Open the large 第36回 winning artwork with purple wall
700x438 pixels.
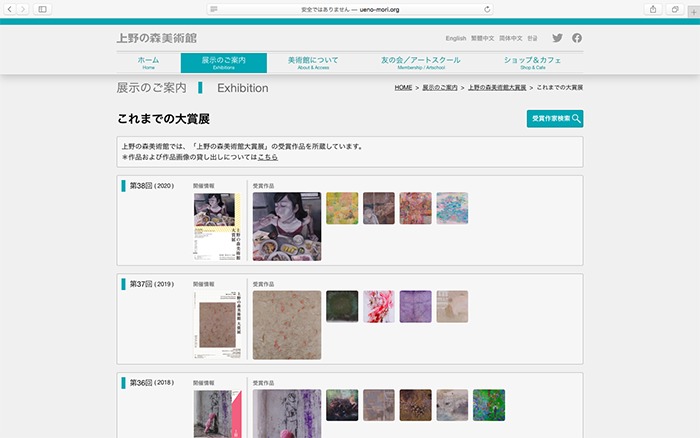(x=287, y=413)
